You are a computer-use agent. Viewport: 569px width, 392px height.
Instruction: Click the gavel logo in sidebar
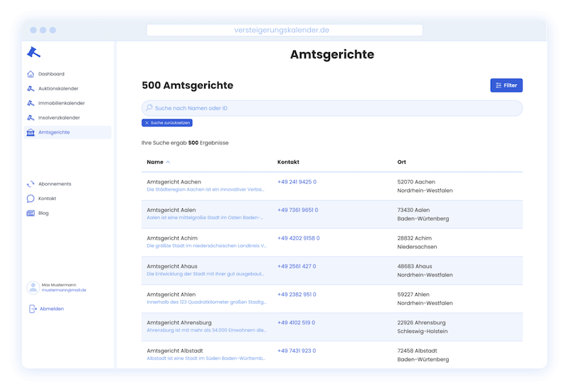[x=33, y=52]
